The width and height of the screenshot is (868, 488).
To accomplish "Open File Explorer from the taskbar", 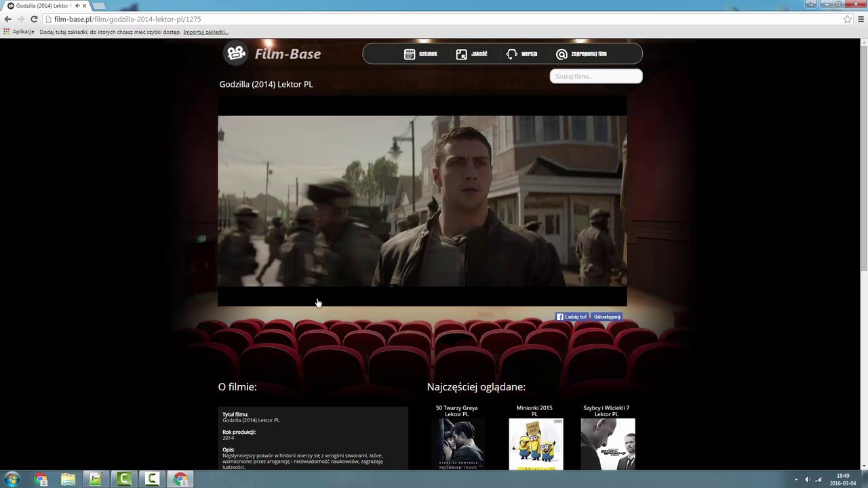I will pyautogui.click(x=68, y=479).
